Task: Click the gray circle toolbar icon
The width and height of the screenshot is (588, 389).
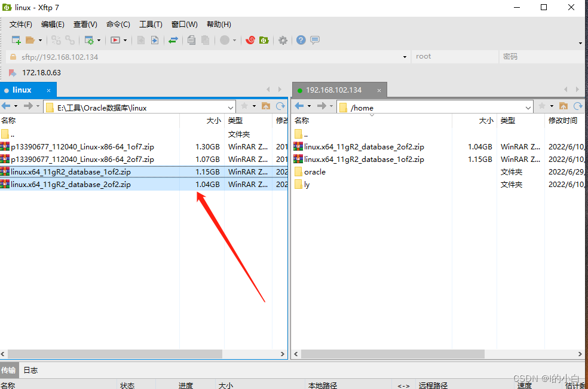Action: (x=225, y=40)
